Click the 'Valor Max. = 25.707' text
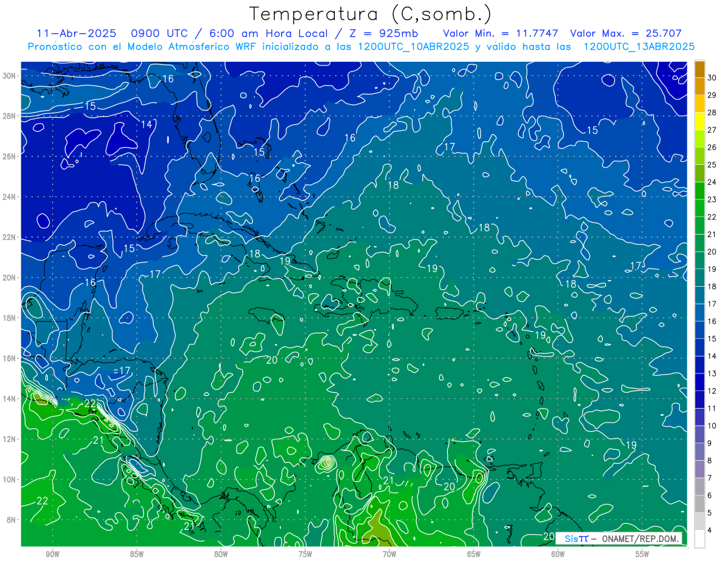 pyautogui.click(x=626, y=33)
